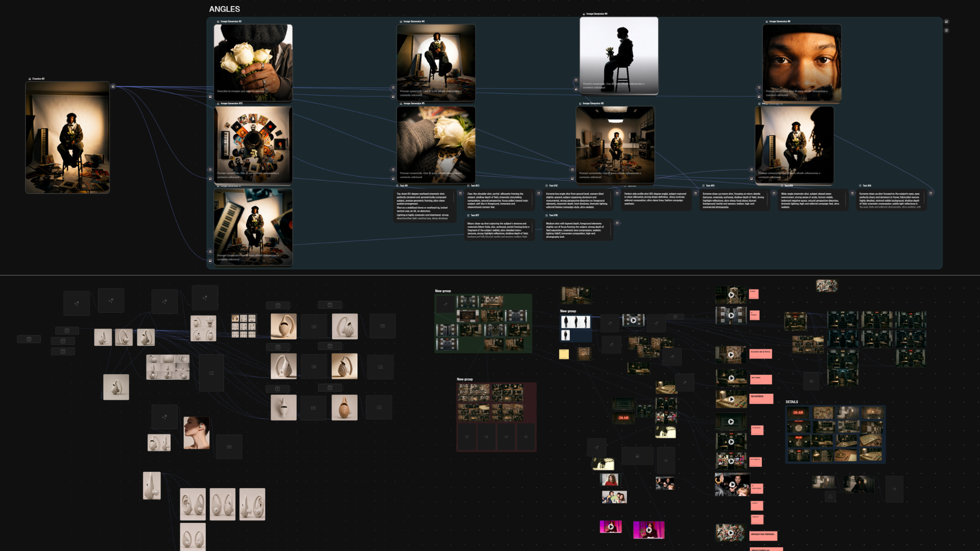Click the image input port of Image Generator #2

pyautogui.click(x=210, y=96)
